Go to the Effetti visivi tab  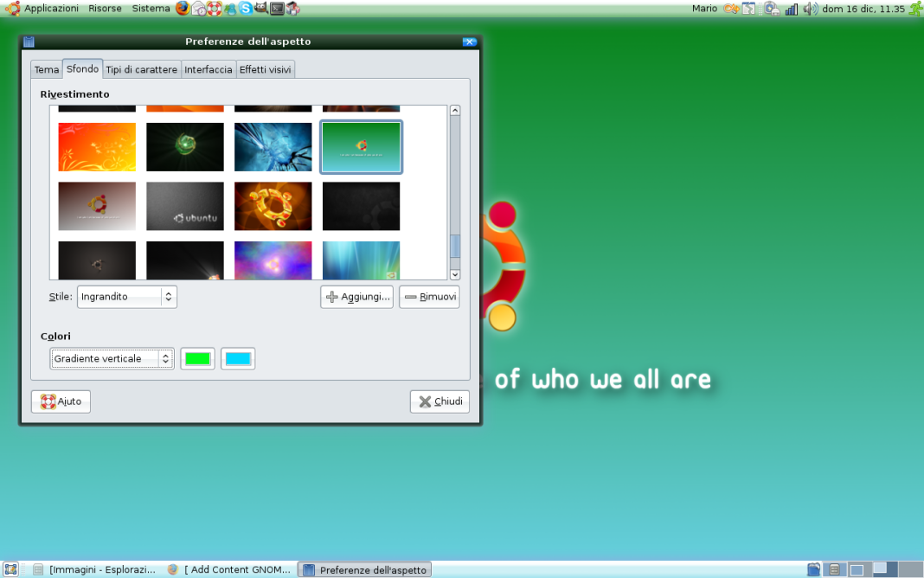266,69
